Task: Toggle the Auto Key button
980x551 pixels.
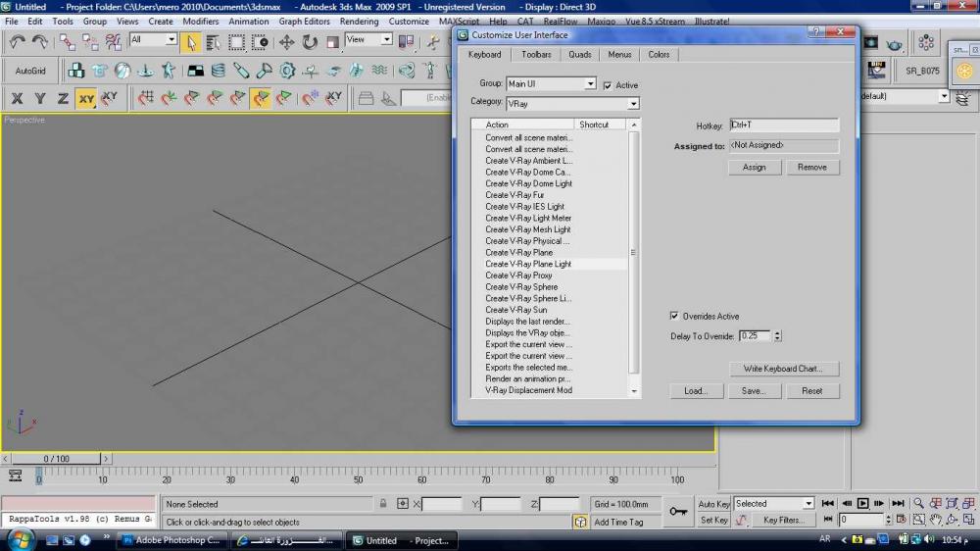Action: tap(713, 504)
